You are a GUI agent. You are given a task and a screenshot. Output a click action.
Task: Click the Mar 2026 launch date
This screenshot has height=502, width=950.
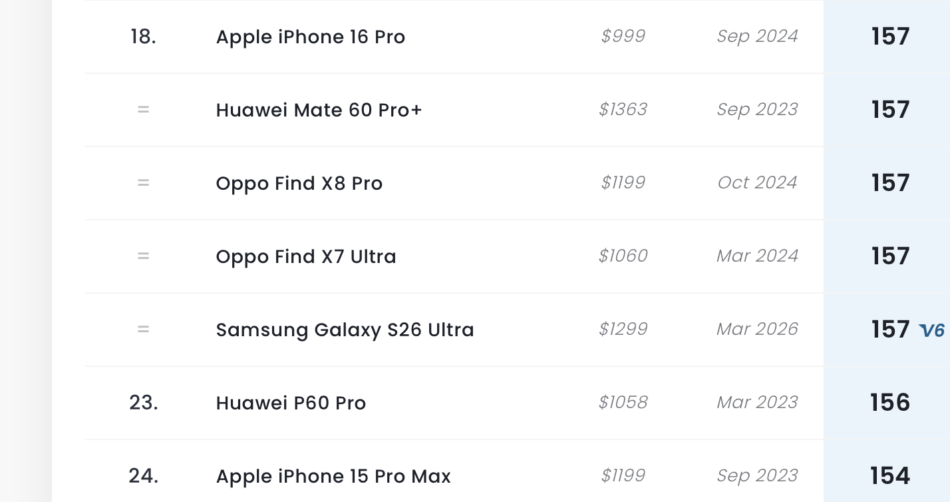pyautogui.click(x=757, y=330)
